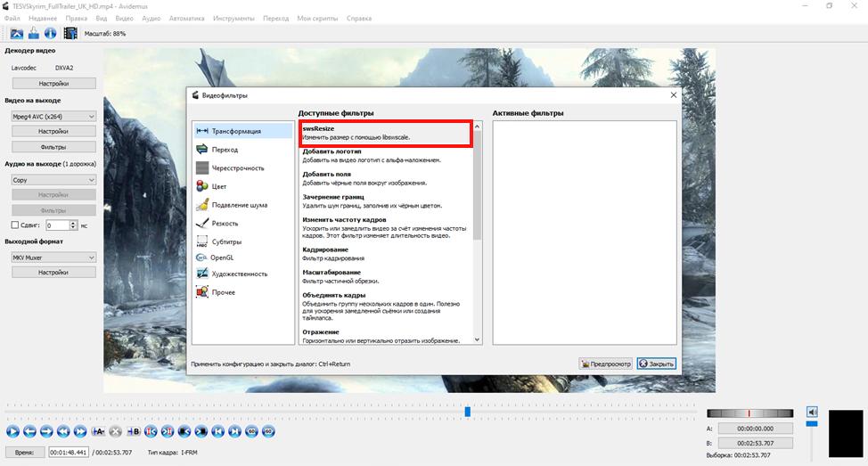
Task: Click the 60 seconds backward button
Action: (x=252, y=431)
